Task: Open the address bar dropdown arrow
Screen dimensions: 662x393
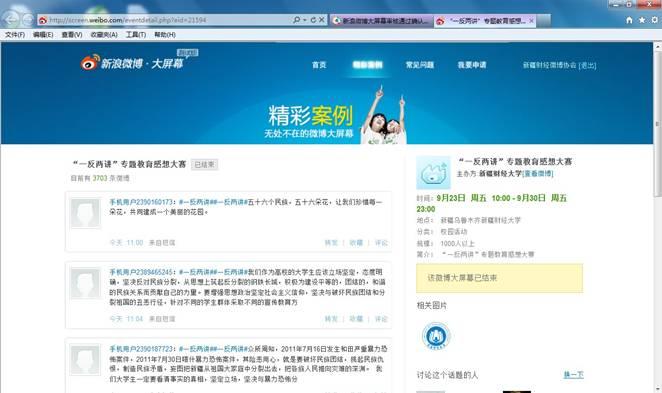Action: pyautogui.click(x=305, y=20)
